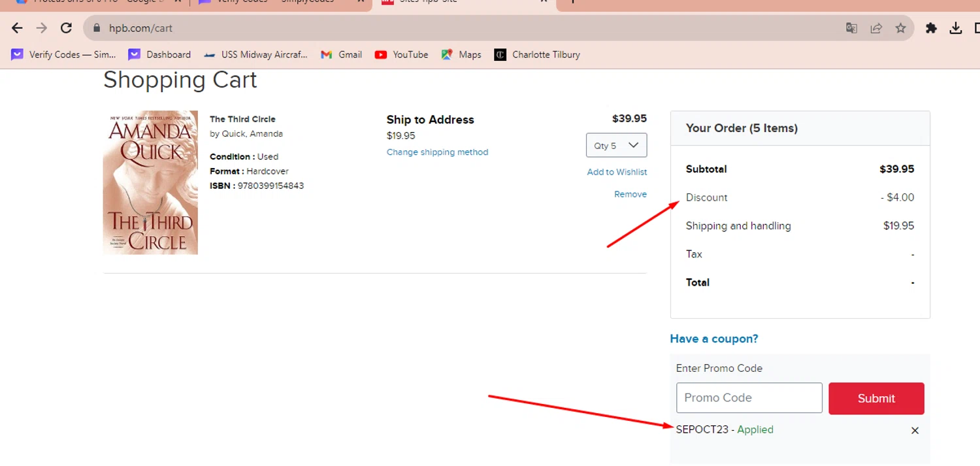The width and height of the screenshot is (980, 466).
Task: Go forward using the browser forward arrow
Action: pos(42,28)
